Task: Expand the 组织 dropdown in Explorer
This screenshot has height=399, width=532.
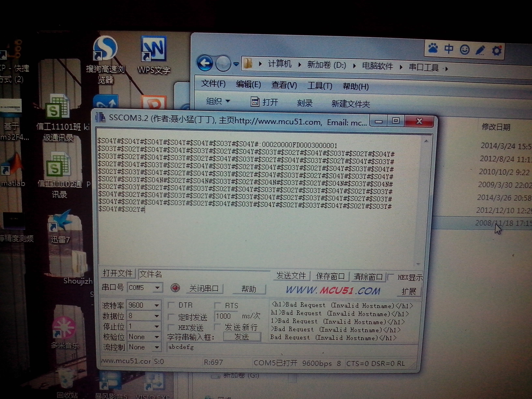Action: click(x=218, y=101)
